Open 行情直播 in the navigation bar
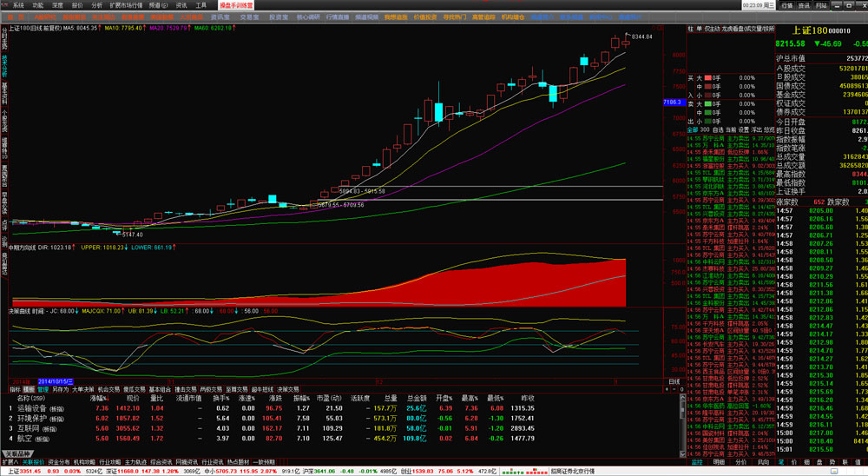Viewport: 868px width, 476px height. click(x=337, y=17)
